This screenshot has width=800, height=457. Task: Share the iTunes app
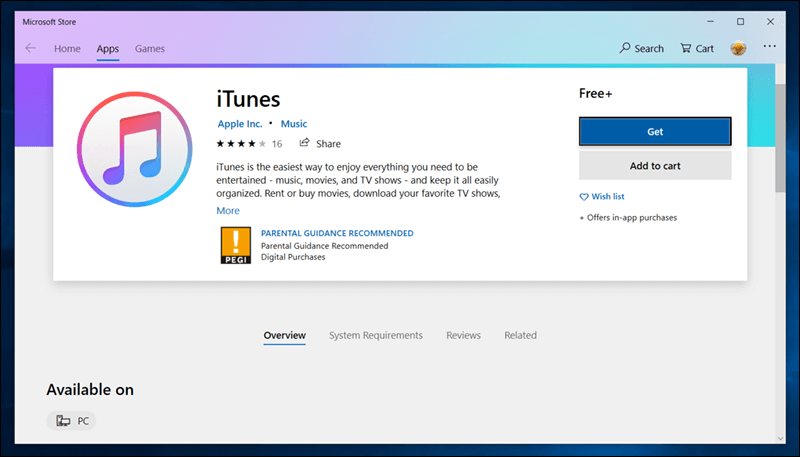tap(320, 143)
